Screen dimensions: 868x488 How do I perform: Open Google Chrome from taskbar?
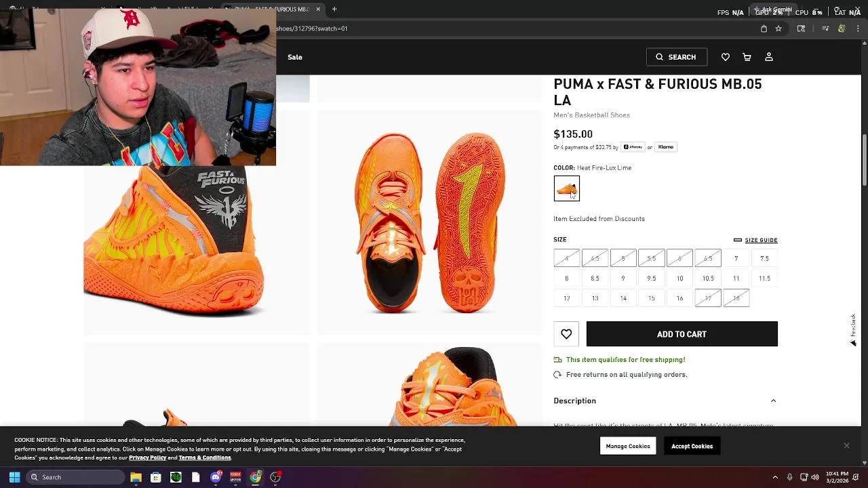point(256,477)
